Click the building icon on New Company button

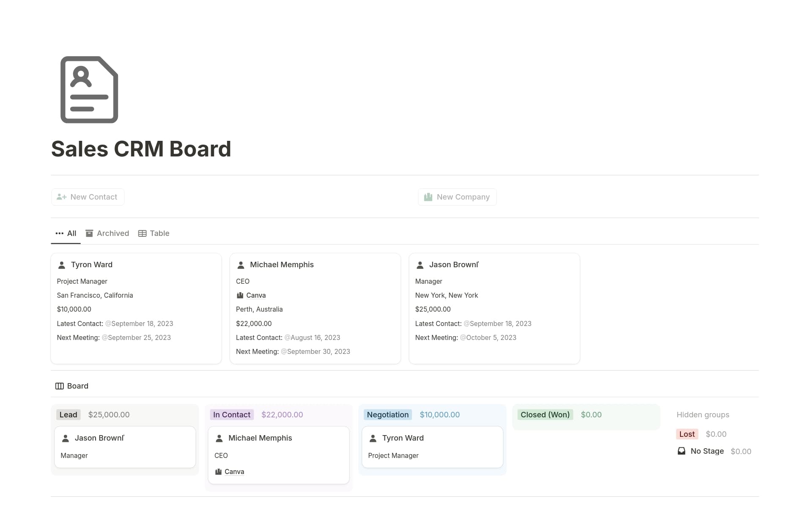pos(427,197)
